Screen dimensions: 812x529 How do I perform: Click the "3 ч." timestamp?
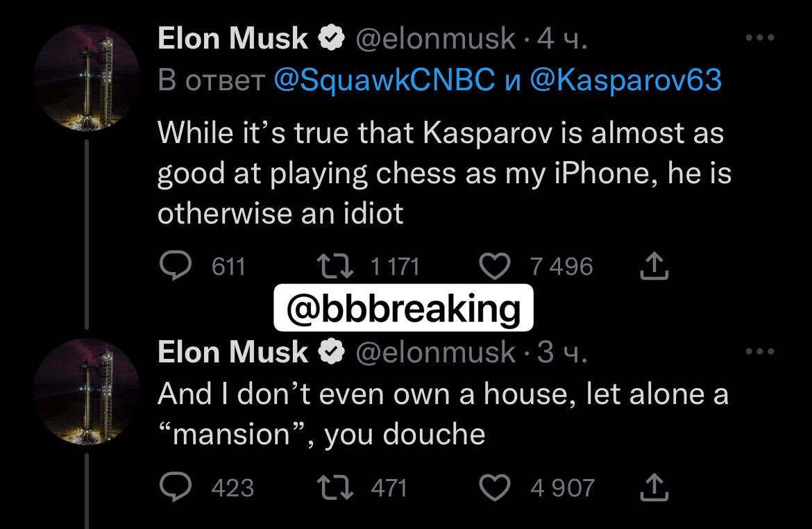[x=562, y=352]
